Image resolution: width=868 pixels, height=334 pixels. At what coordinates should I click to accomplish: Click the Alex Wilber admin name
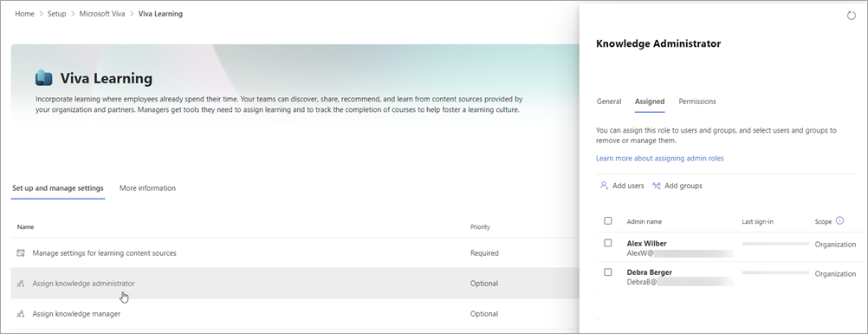pos(646,243)
